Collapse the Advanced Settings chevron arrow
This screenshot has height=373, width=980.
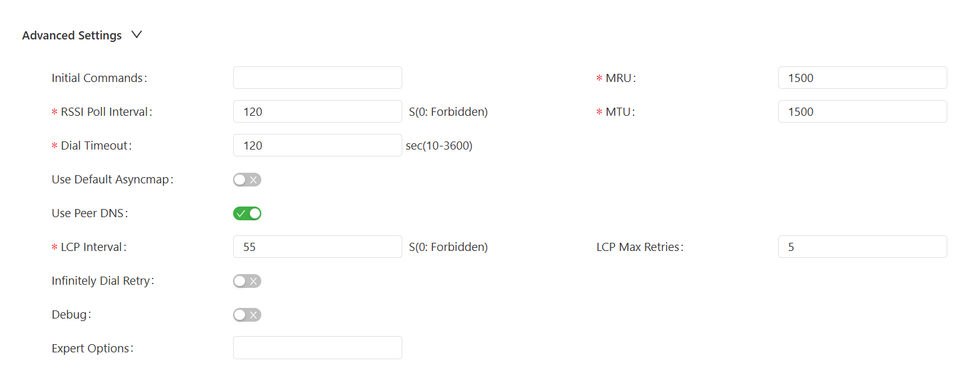point(137,35)
